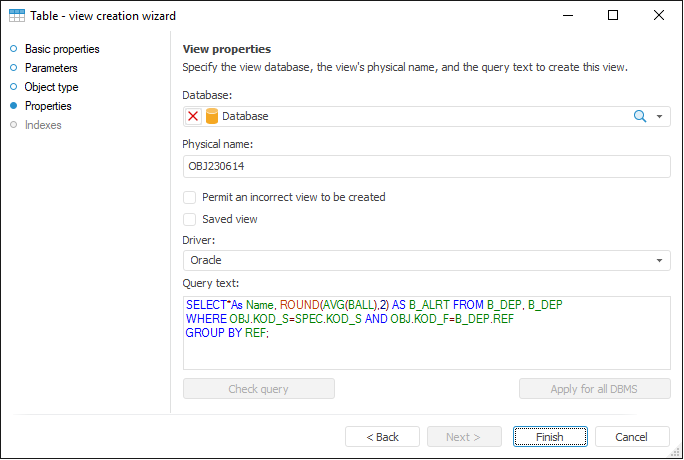Viewport: 684px width, 460px height.
Task: Click the Parameters step circle marker
Action: [x=13, y=68]
